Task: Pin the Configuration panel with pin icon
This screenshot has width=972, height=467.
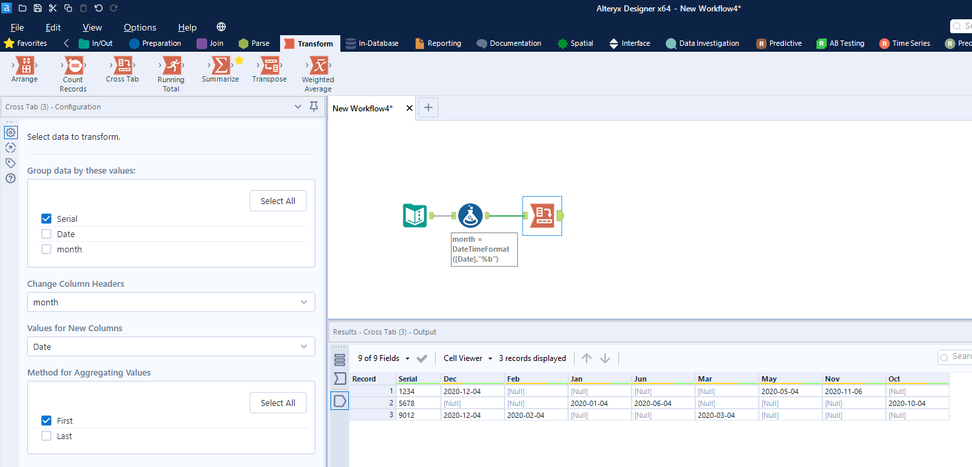Action: (314, 107)
